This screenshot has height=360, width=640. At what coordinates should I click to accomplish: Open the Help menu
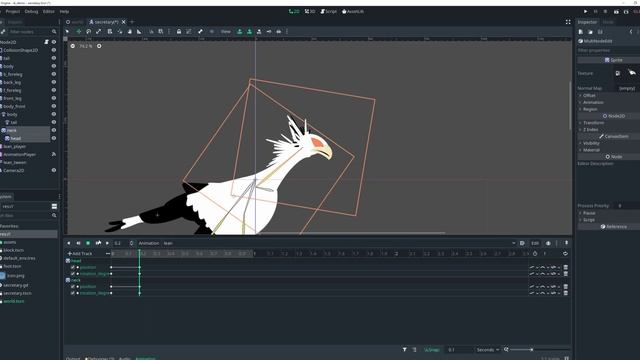coord(64,11)
